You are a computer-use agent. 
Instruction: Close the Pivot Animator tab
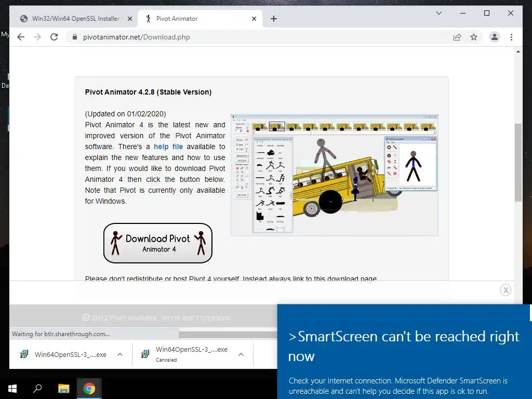click(x=254, y=19)
